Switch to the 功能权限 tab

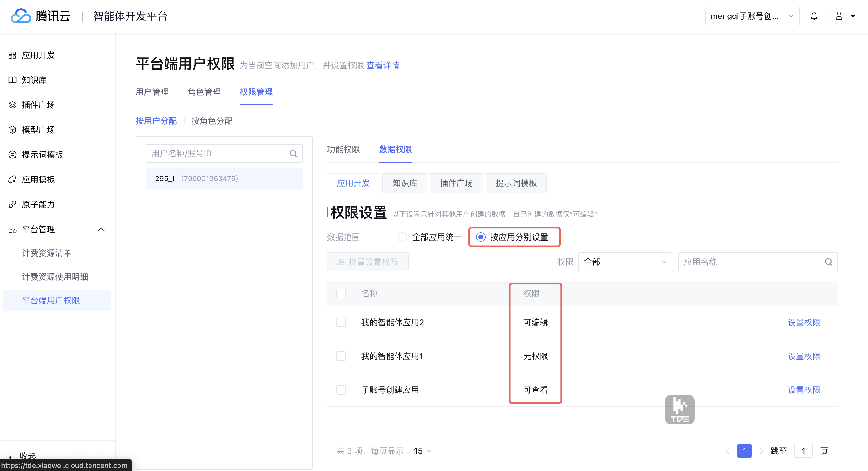tap(343, 149)
